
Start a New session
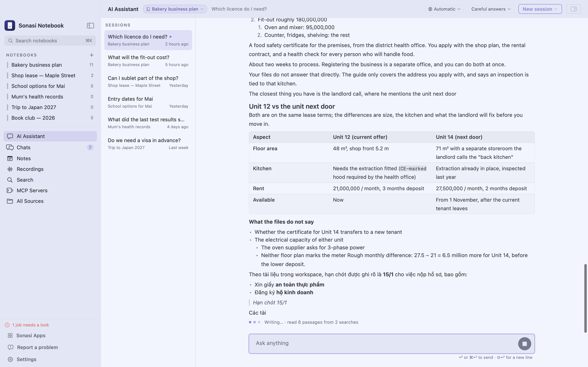pos(540,9)
